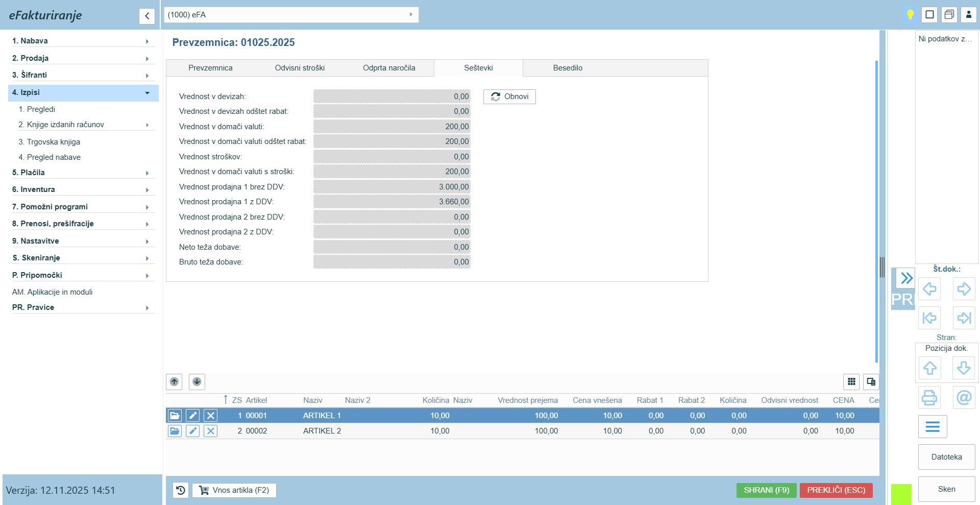Jump to the first document arrow
The width and height of the screenshot is (980, 505).
[x=929, y=318]
